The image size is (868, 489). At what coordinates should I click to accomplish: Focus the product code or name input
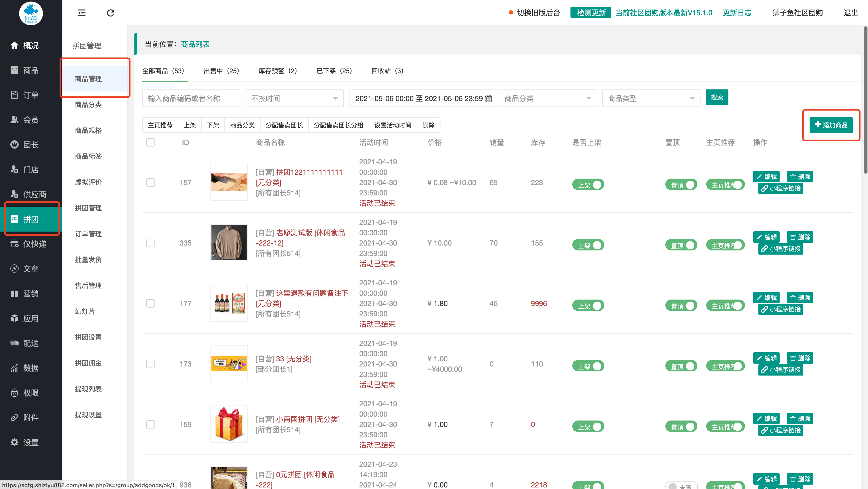(191, 98)
